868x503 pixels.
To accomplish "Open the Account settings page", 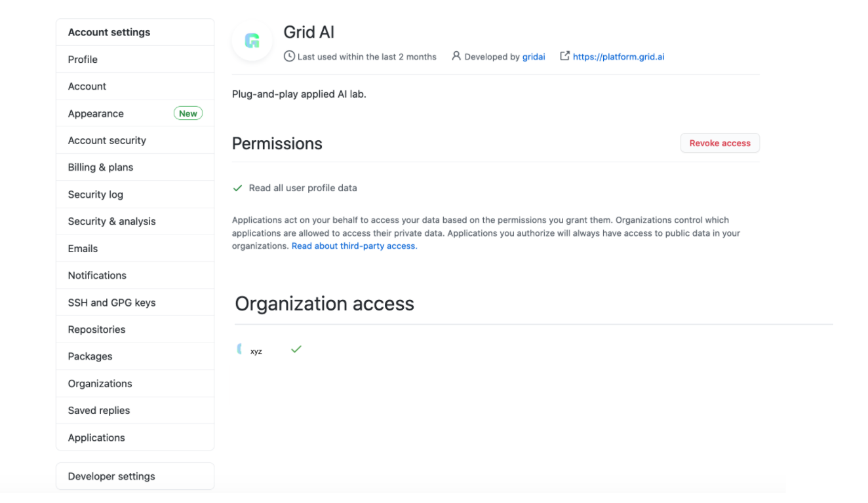I will [x=135, y=86].
